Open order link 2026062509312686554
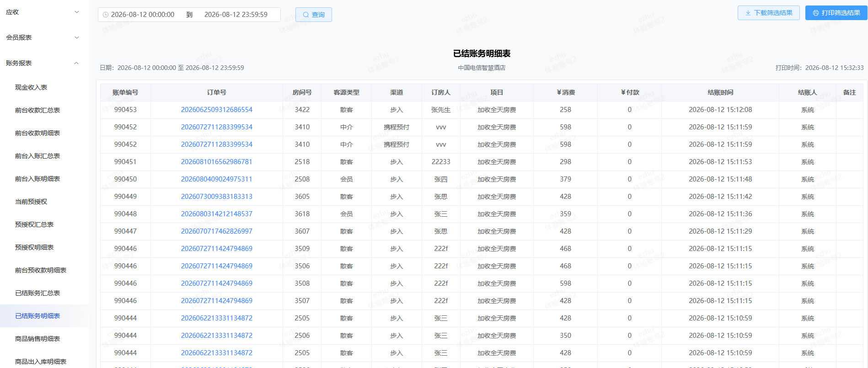The height and width of the screenshot is (368, 868). point(217,110)
